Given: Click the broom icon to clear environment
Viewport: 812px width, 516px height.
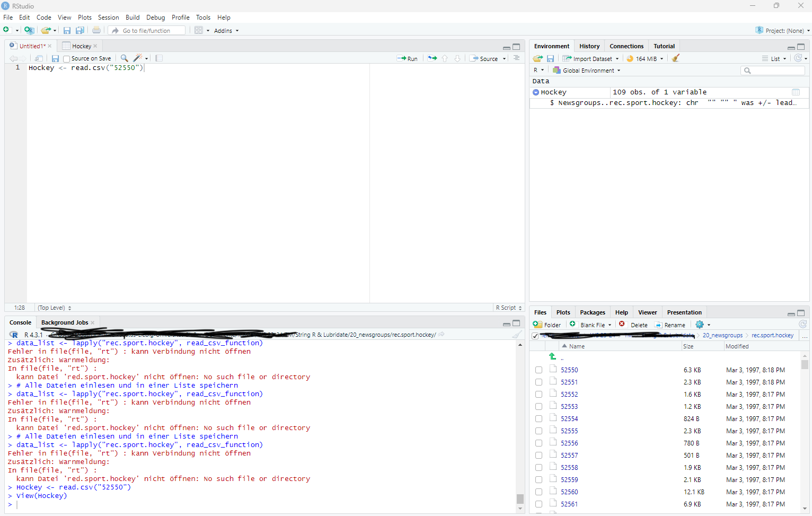Looking at the screenshot, I should pos(675,58).
